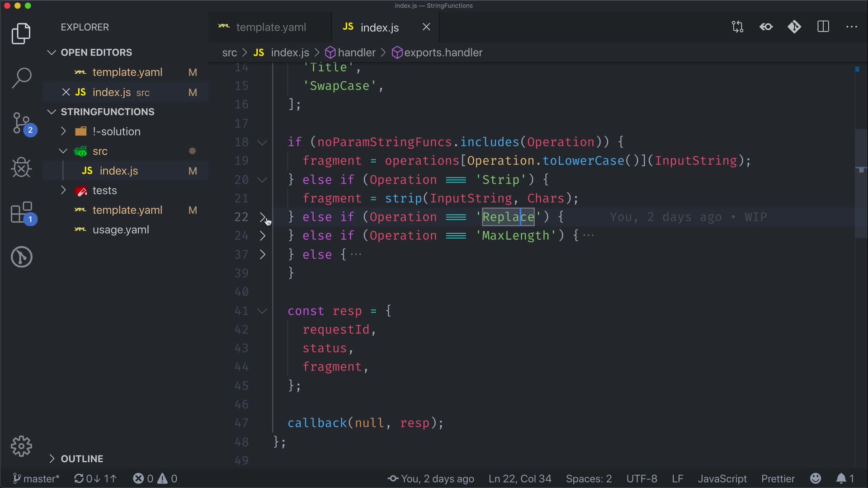Expand the folded MaxLength block at line 24

pyautogui.click(x=263, y=236)
